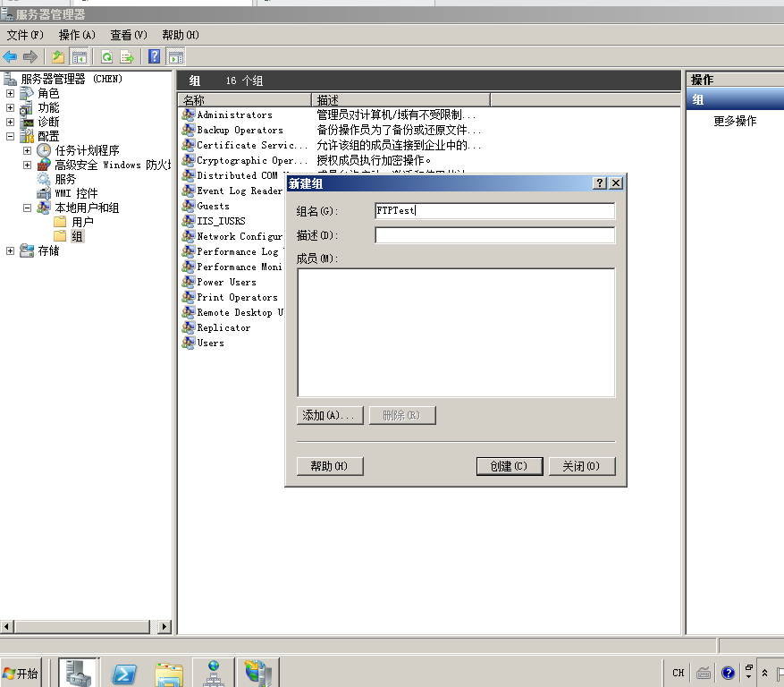Viewport: 784px width, 687px height.
Task: Expand the 存储 tree node
Action: (10, 250)
